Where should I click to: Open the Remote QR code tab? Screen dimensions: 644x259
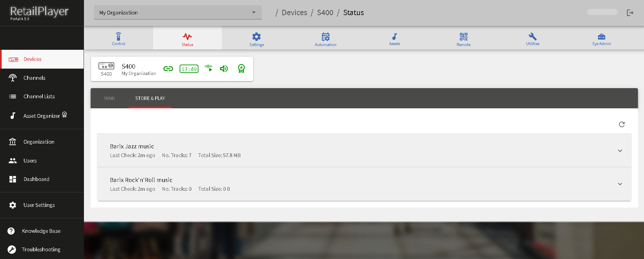click(x=463, y=39)
